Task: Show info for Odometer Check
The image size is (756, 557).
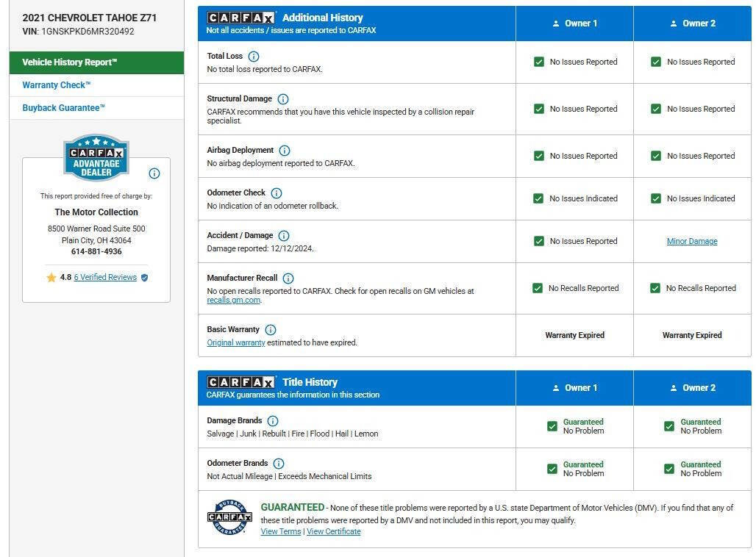Action: 277,193
